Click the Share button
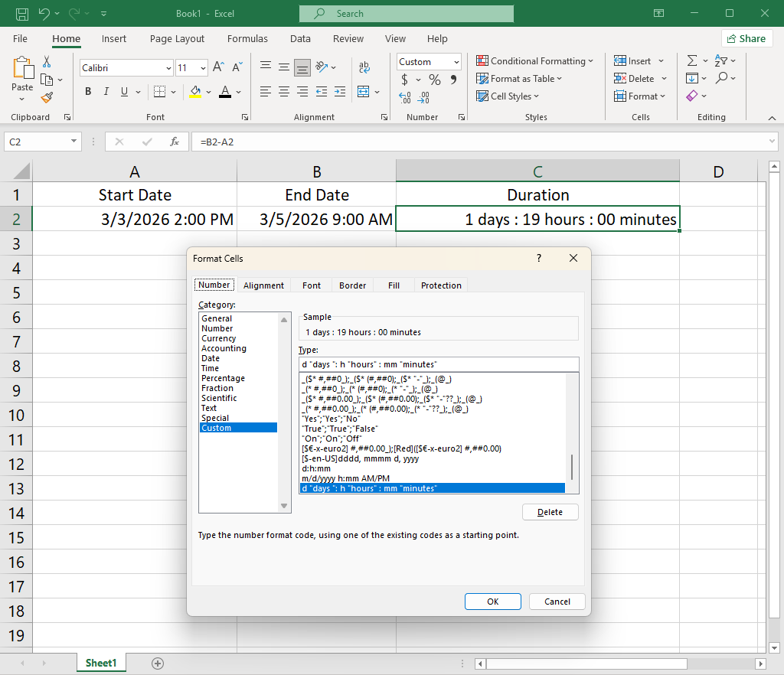The image size is (784, 675). pyautogui.click(x=746, y=38)
